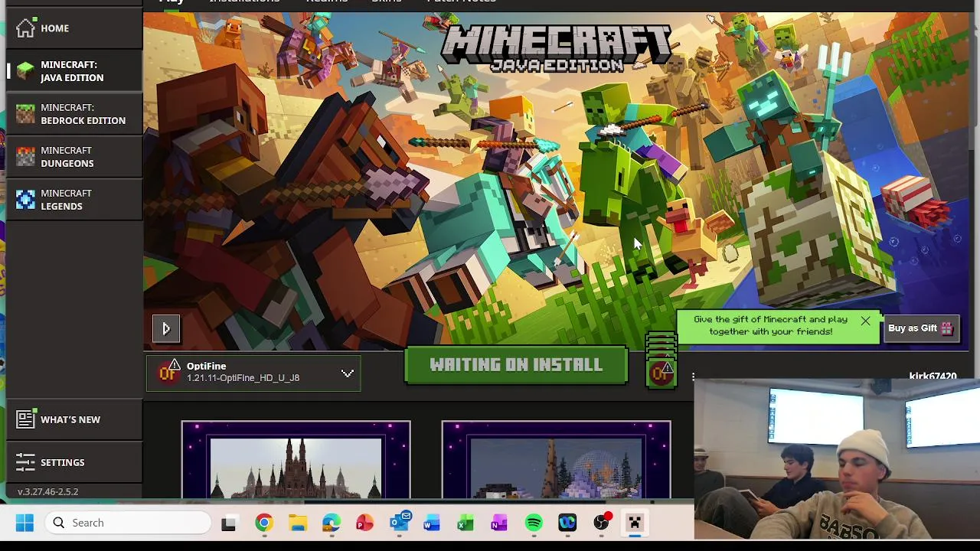Open OneNote from the taskbar
980x551 pixels.
click(x=499, y=523)
